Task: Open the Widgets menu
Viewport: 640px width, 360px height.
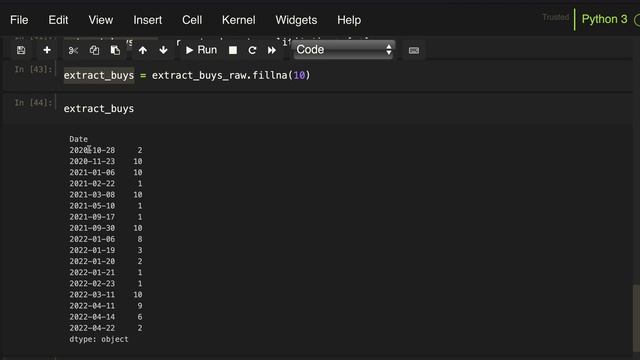Action: 296,20
